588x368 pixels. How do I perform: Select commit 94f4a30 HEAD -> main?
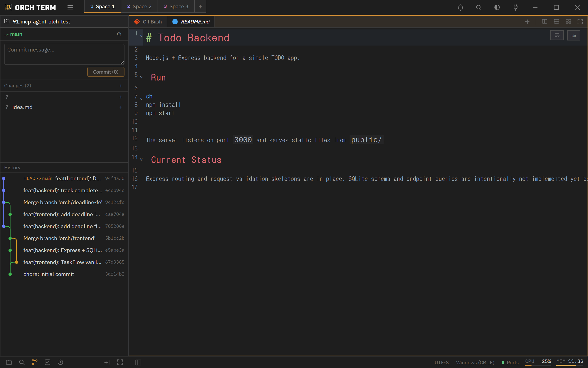(x=64, y=178)
